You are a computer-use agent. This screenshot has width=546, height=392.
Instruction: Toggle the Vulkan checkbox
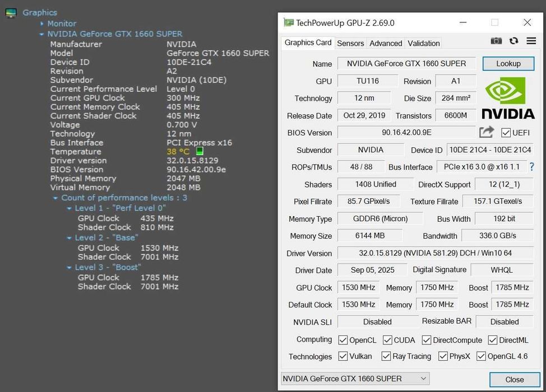click(x=343, y=356)
